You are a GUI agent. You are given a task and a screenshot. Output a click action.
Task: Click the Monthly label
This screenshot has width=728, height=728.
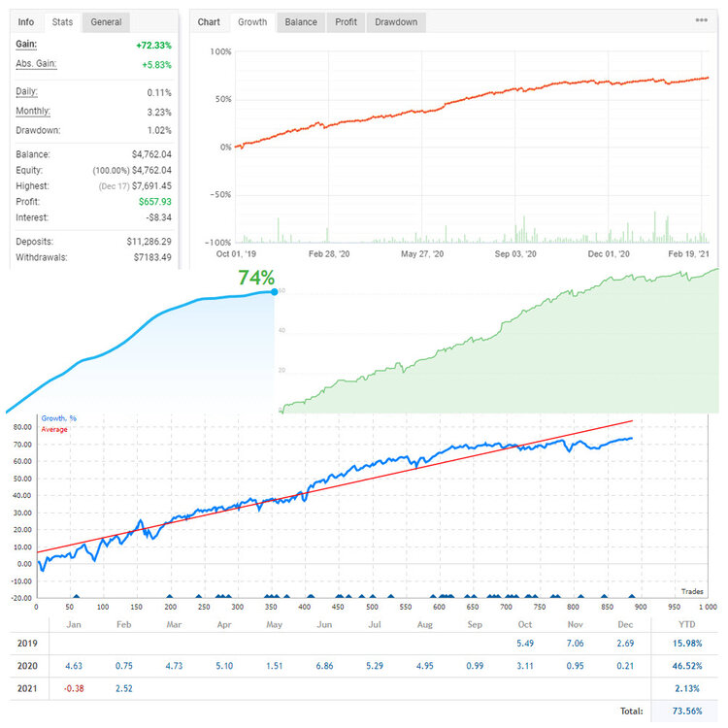point(32,111)
